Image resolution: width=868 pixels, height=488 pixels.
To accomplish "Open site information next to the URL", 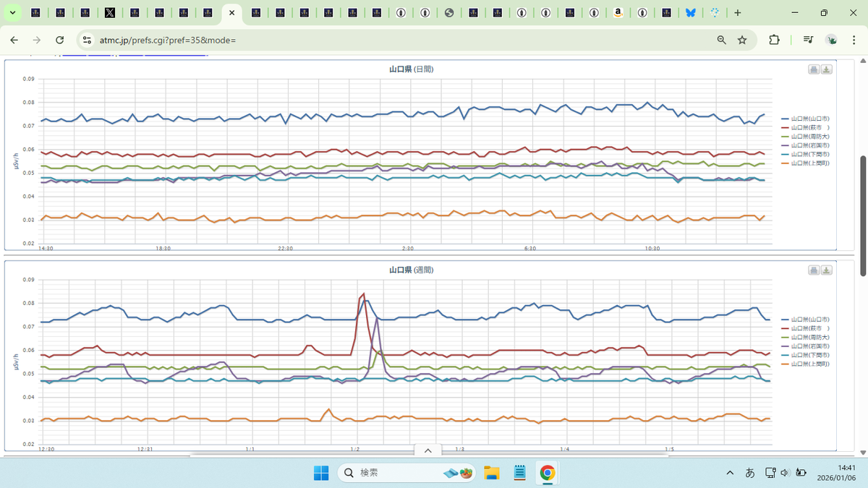I will [87, 40].
